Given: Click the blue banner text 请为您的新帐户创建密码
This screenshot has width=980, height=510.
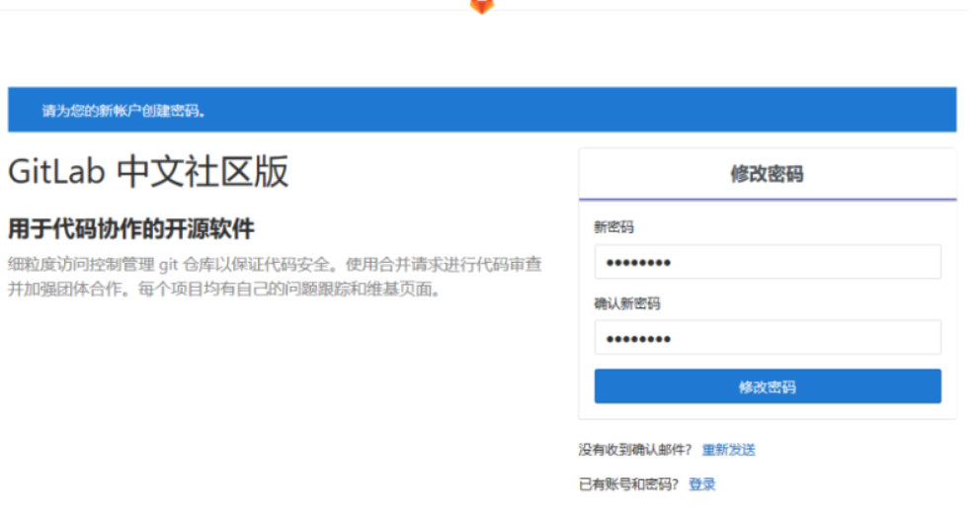Looking at the screenshot, I should 123,112.
